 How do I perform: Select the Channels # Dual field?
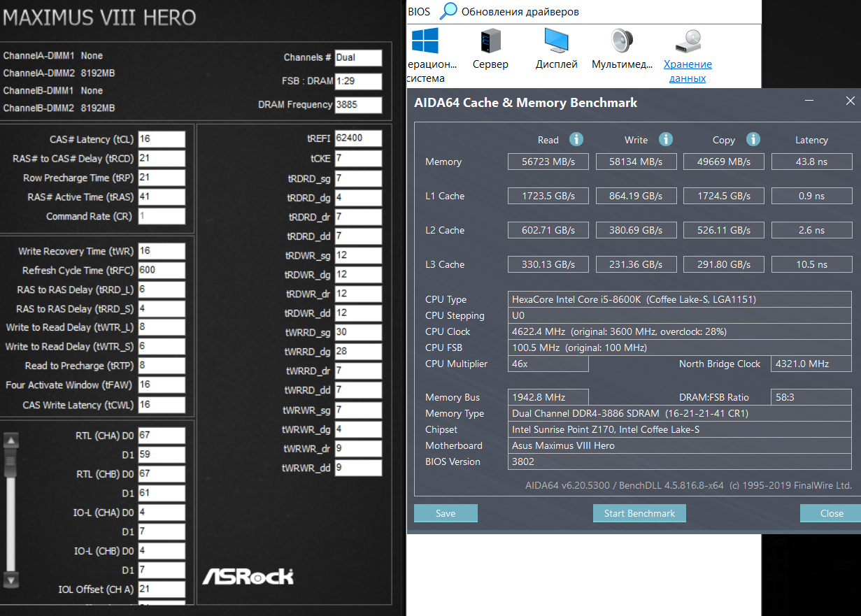[x=358, y=57]
